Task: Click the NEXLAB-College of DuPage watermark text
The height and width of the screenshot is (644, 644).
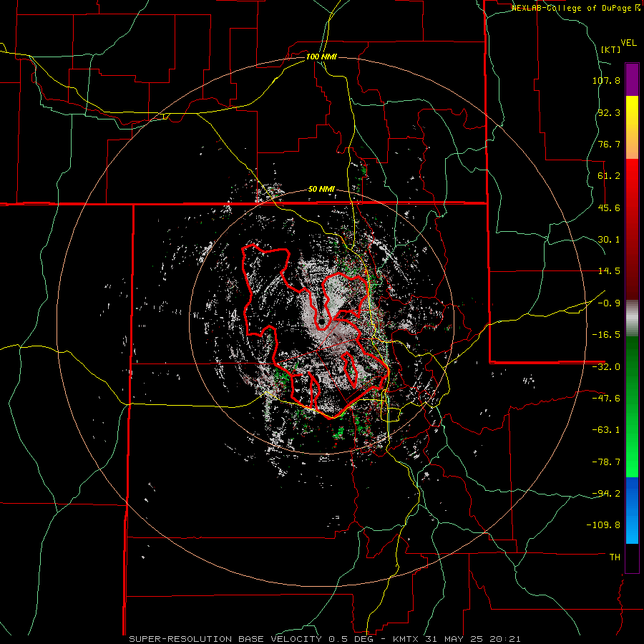Action: [x=575, y=8]
